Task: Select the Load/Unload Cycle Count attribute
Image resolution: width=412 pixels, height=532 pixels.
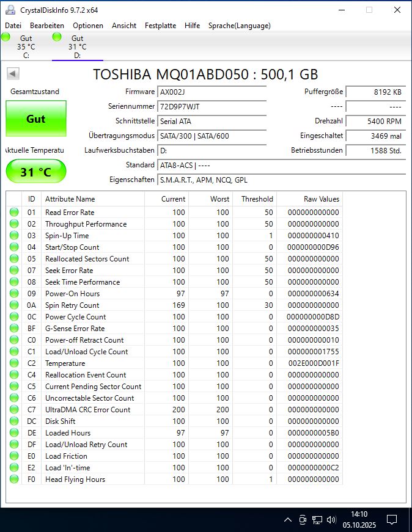Action: point(87,351)
